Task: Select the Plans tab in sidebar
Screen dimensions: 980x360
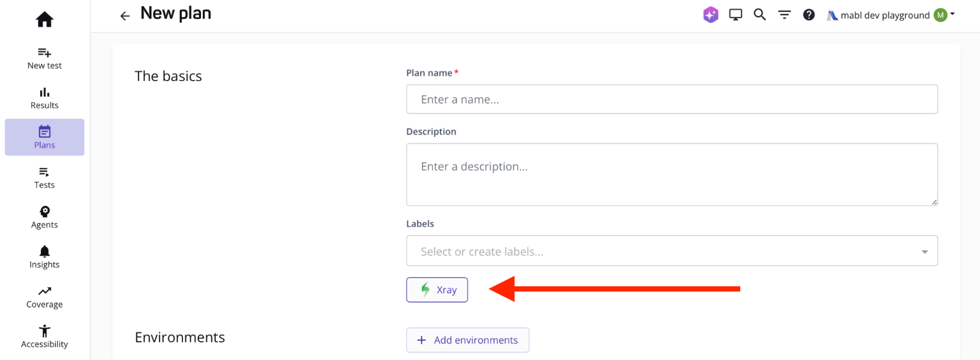Action: (x=45, y=137)
